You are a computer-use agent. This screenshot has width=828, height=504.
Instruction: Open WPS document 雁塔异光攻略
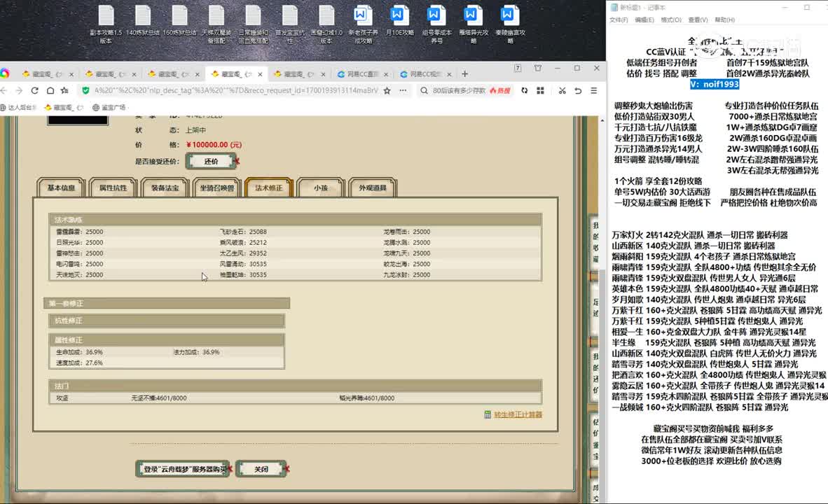(x=473, y=24)
